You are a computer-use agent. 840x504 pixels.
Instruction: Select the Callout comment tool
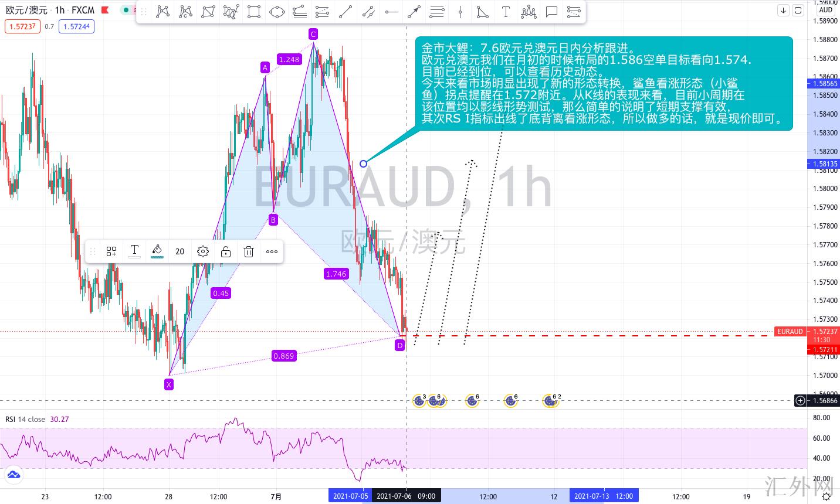point(551,11)
